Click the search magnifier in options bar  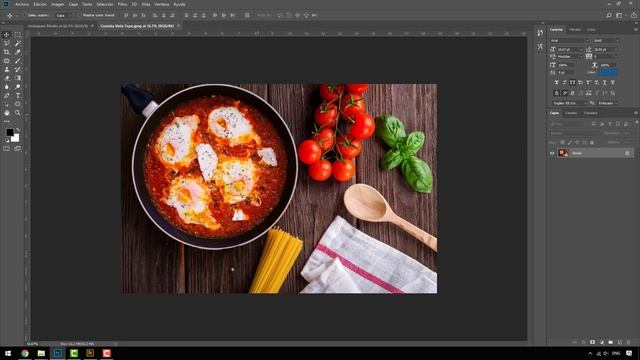click(x=609, y=15)
